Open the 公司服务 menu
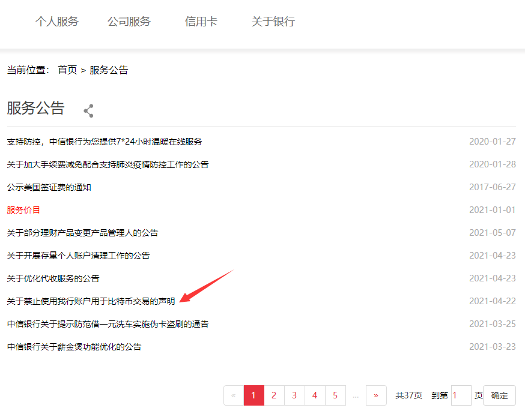The height and width of the screenshot is (420, 525). [129, 22]
